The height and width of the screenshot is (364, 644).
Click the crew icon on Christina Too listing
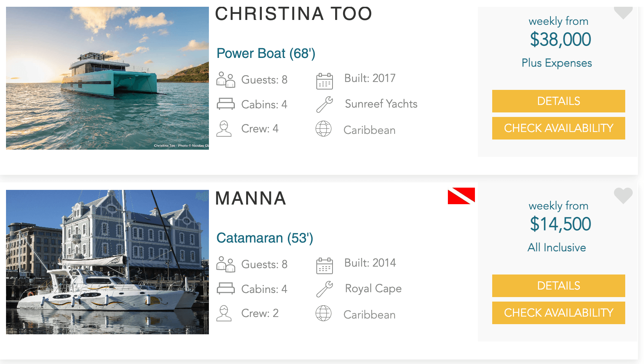tap(225, 129)
